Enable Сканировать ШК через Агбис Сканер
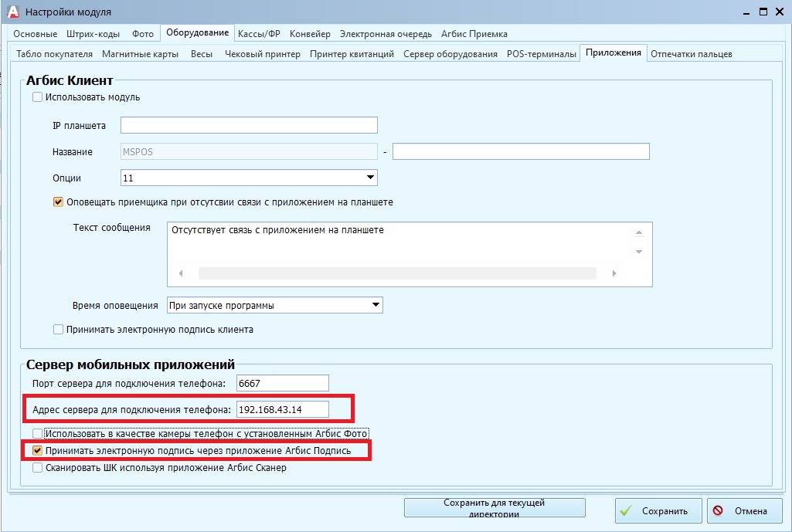This screenshot has height=532, width=792. coord(37,468)
